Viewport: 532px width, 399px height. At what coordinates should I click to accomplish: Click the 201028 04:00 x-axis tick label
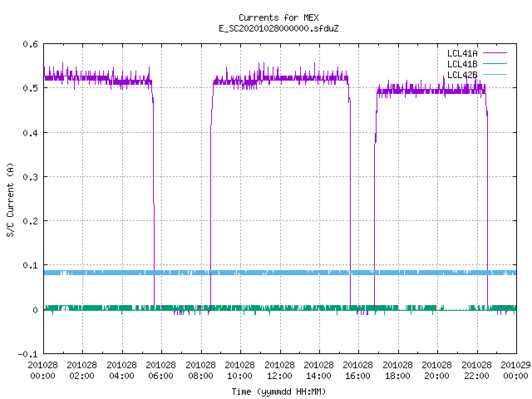[x=121, y=371]
